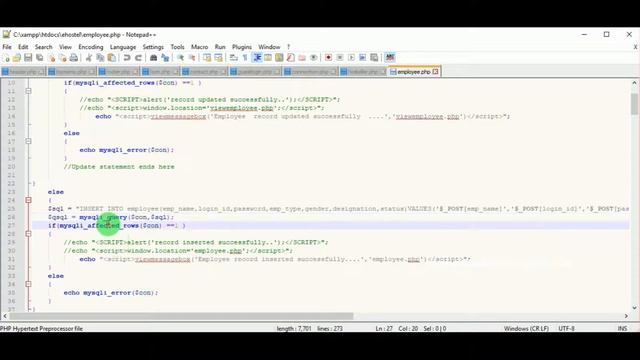Open the Macro menu
Screen dimensions: 640x360
click(200, 47)
